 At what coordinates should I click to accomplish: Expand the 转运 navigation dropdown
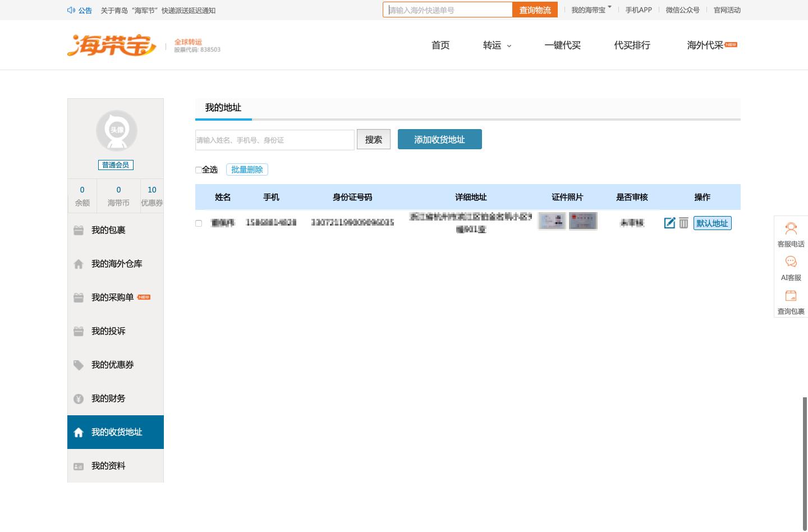pos(496,45)
